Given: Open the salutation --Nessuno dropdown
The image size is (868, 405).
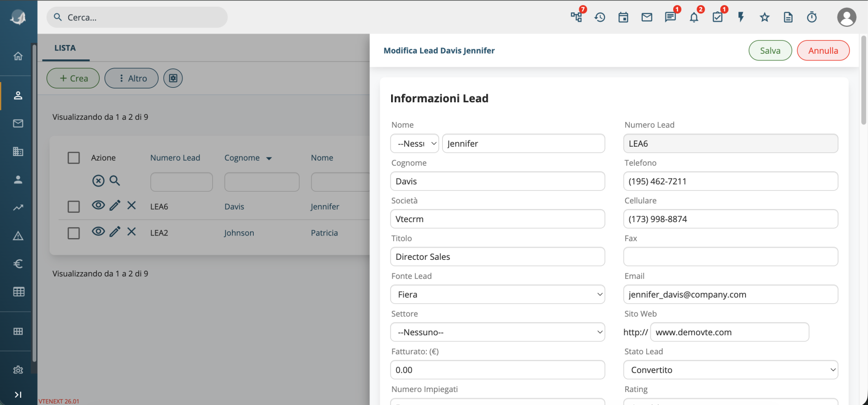Looking at the screenshot, I should click(x=414, y=144).
